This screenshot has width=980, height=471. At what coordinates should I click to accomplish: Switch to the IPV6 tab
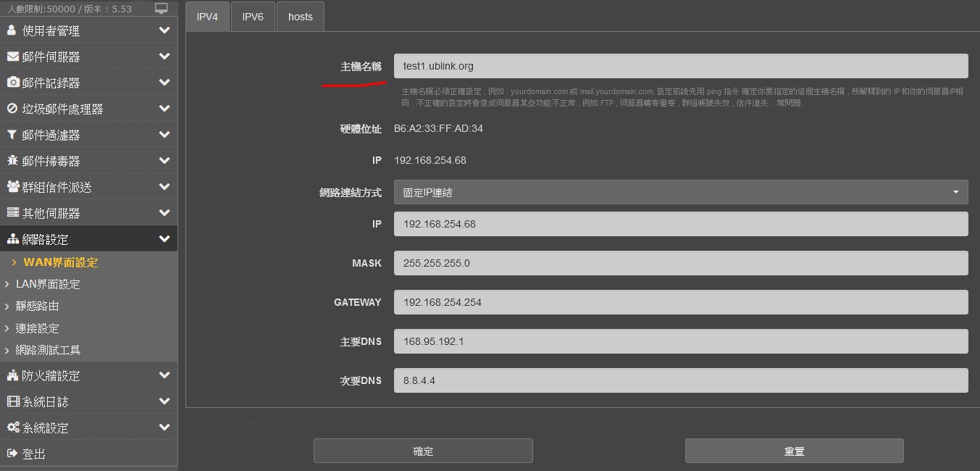pos(253,17)
